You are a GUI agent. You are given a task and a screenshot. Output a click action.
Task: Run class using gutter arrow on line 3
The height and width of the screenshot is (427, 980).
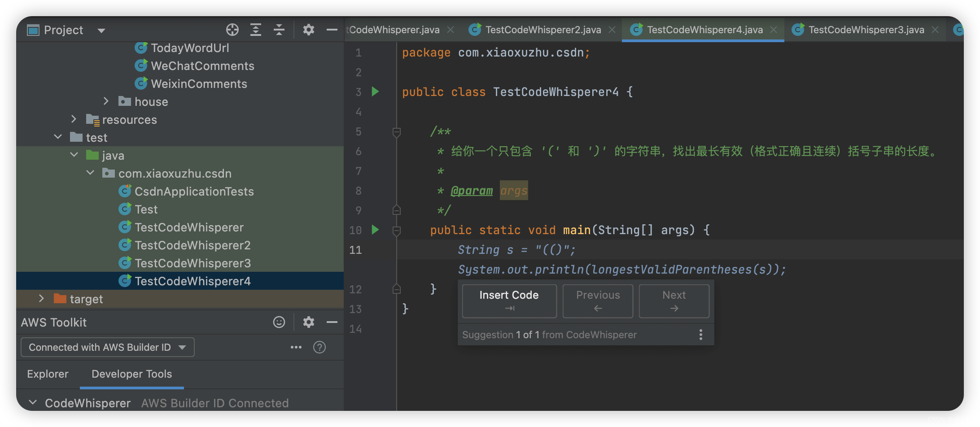coord(376,91)
